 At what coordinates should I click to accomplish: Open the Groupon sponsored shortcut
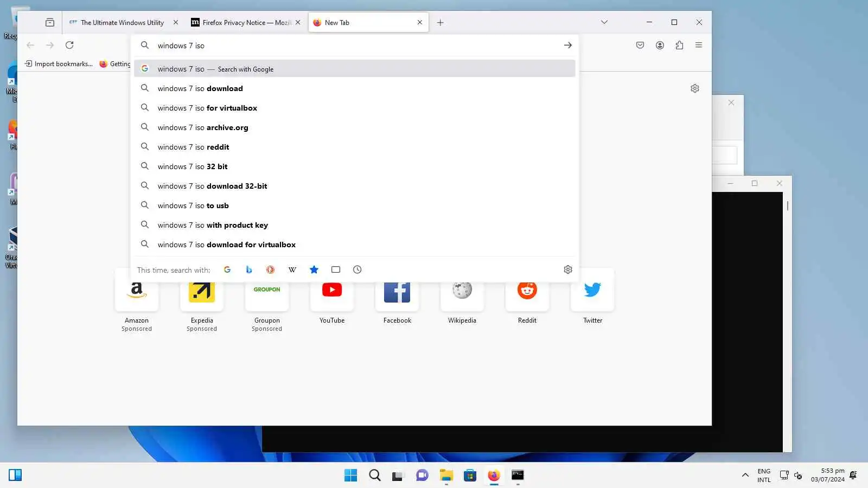click(267, 301)
